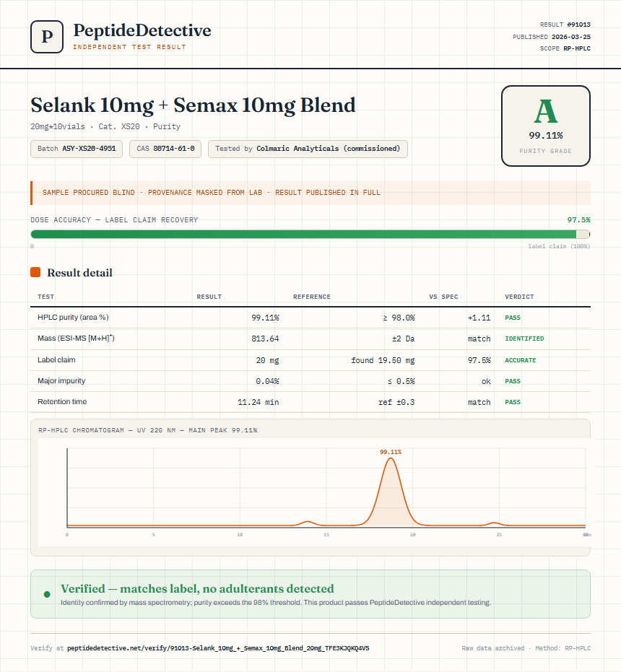Viewport: 621px width, 672px height.
Task: Click the PeptideDetective P logo icon
Action: tap(47, 37)
